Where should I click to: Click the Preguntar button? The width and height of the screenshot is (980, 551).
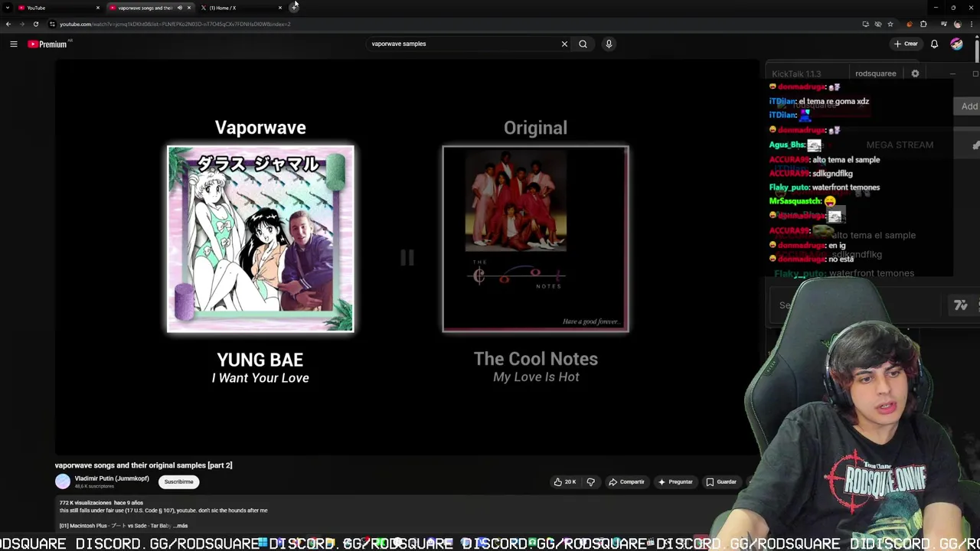pos(675,482)
